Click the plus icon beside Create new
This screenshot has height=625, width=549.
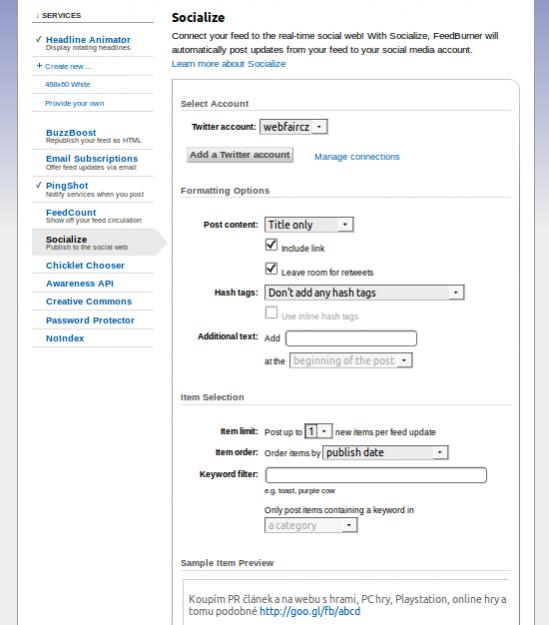coord(39,65)
